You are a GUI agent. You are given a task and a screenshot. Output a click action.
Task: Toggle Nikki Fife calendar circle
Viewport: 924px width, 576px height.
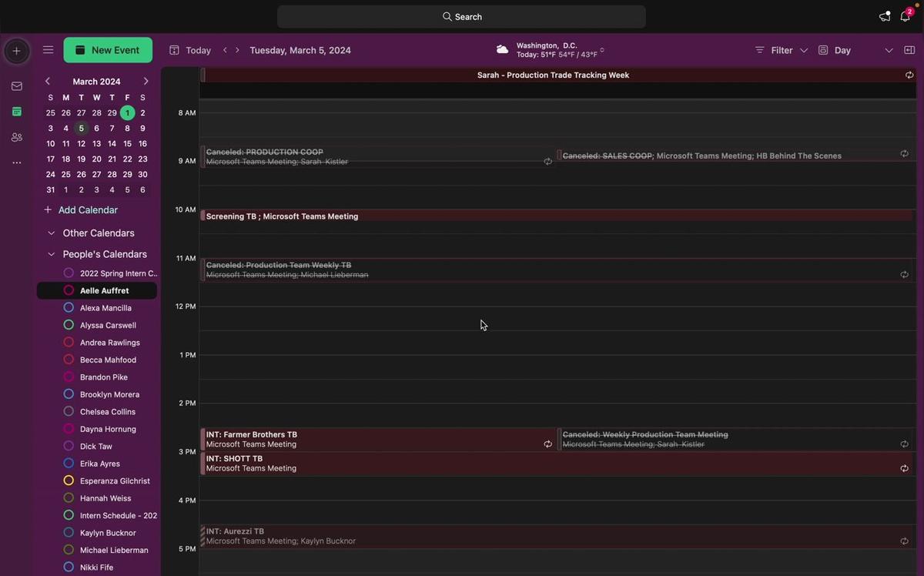click(69, 568)
